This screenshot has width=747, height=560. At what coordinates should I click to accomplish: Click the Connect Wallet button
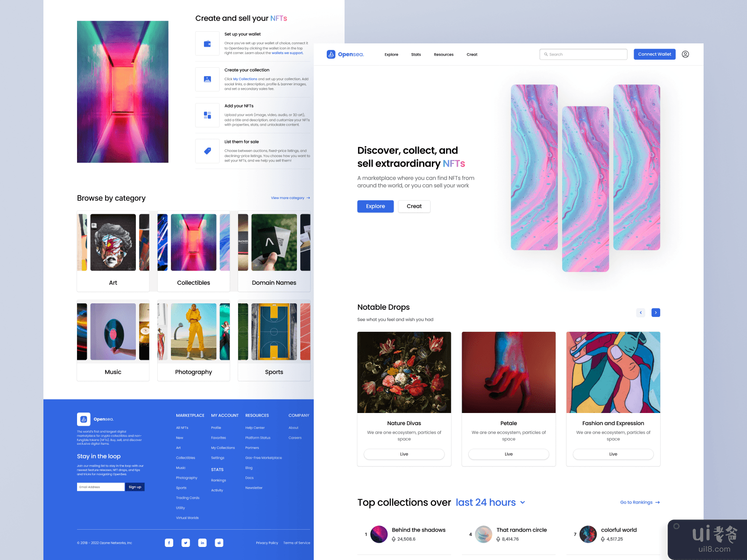point(654,54)
